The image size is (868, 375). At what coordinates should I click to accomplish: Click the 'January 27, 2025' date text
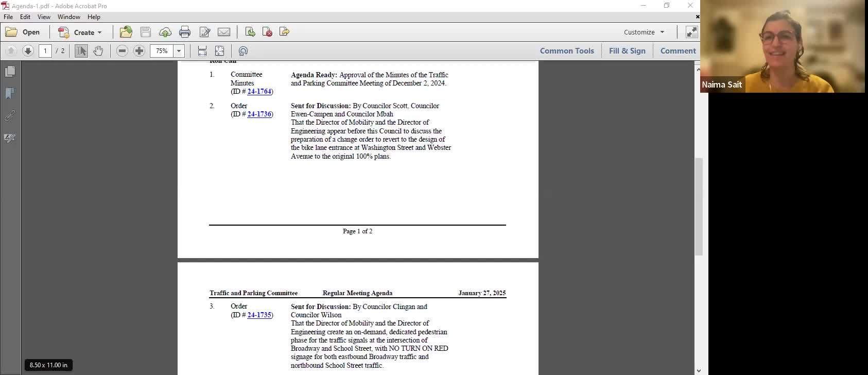pos(482,293)
